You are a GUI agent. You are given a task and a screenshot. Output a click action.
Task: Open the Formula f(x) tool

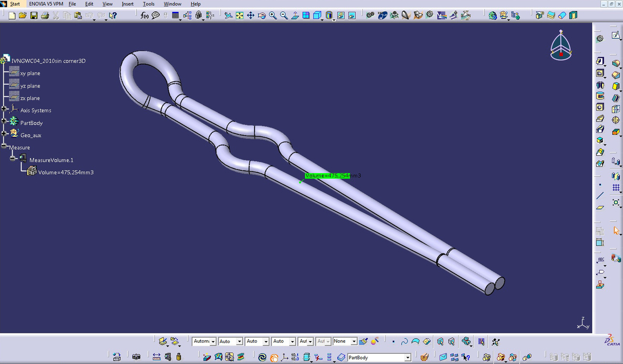tap(145, 16)
